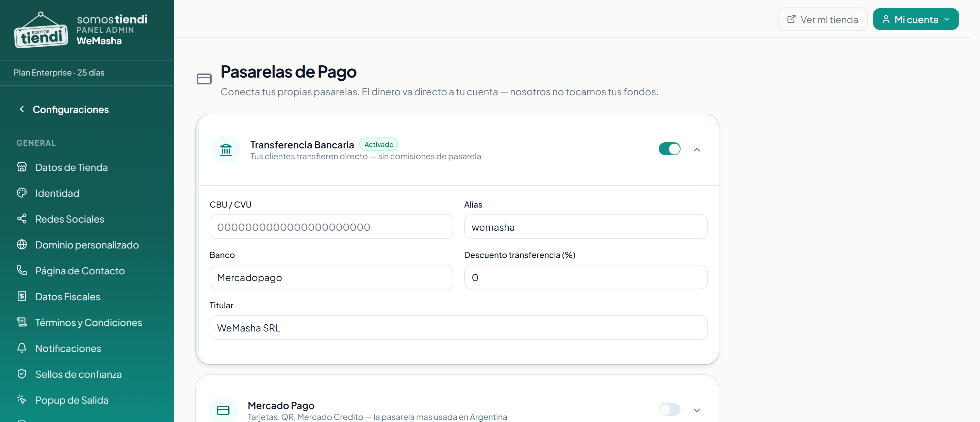The width and height of the screenshot is (980, 422).
Task: Click the Descuento transferencia field
Action: 586,277
